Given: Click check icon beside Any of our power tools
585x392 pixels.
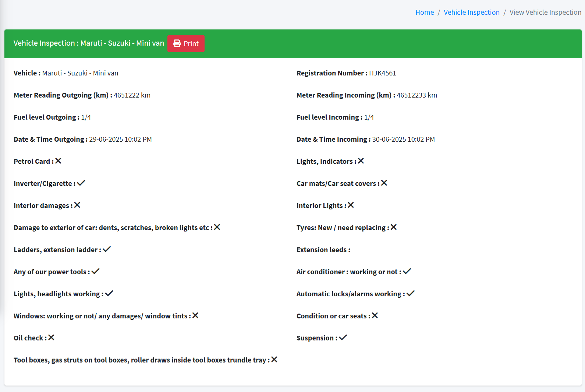Looking at the screenshot, I should [96, 271].
